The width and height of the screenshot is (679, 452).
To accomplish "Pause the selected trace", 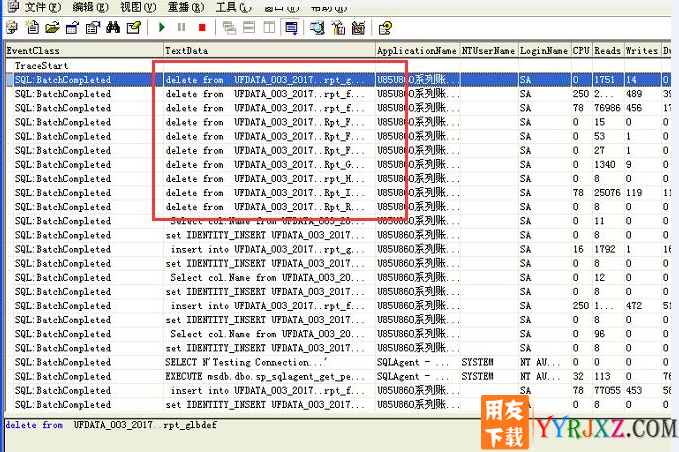I will pyautogui.click(x=181, y=28).
